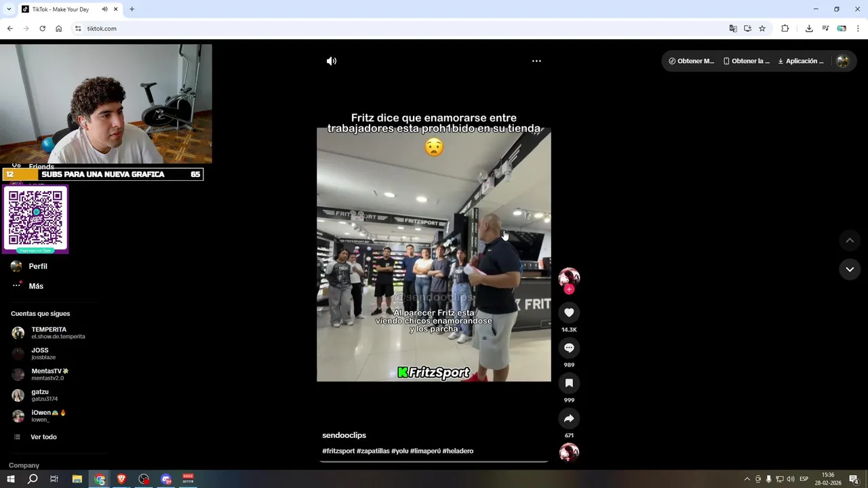Mute the tab using its audio icon
This screenshot has height=488, width=868.
104,9
